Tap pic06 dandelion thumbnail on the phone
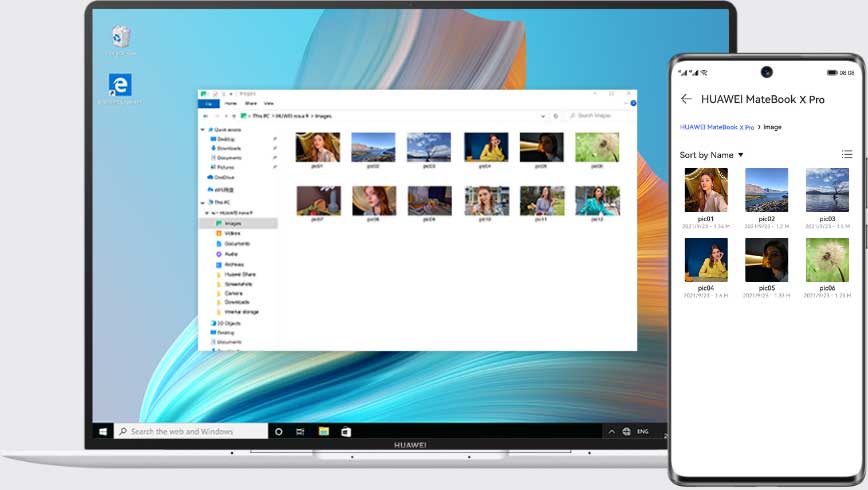The width and height of the screenshot is (868, 490). 827,260
